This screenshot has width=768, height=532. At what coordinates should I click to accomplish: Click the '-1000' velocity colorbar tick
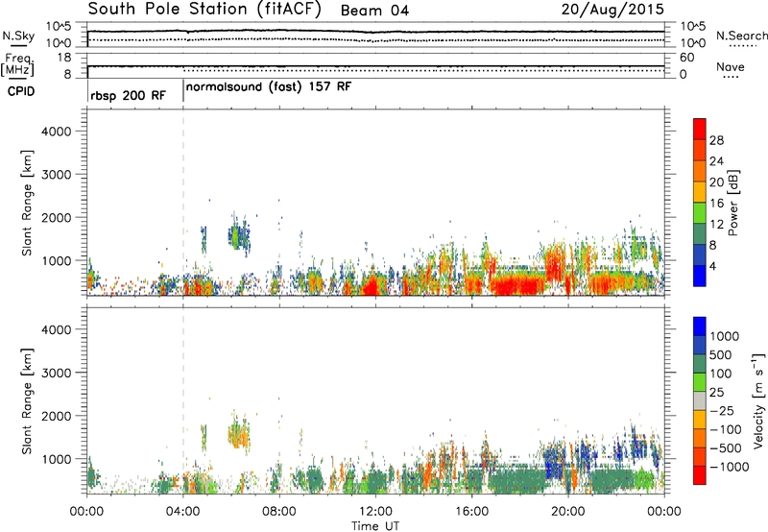(x=729, y=467)
